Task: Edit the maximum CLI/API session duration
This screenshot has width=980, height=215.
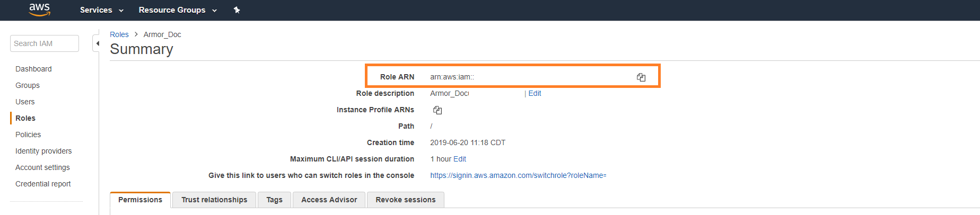Action: click(x=460, y=159)
